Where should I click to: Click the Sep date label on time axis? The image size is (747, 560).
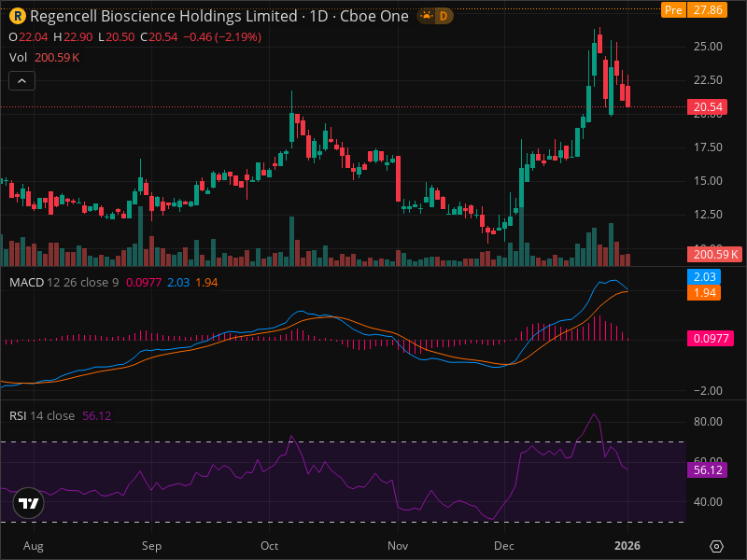pyautogui.click(x=151, y=546)
